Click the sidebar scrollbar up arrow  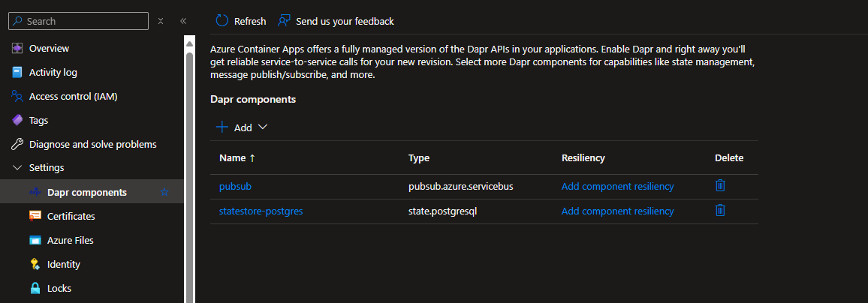tap(189, 43)
